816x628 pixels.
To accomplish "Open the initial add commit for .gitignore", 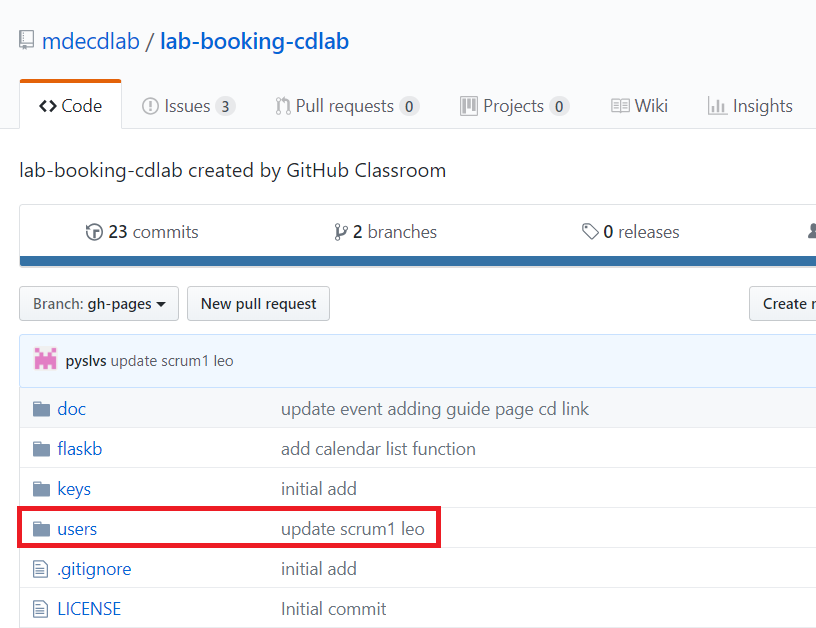I will point(319,569).
